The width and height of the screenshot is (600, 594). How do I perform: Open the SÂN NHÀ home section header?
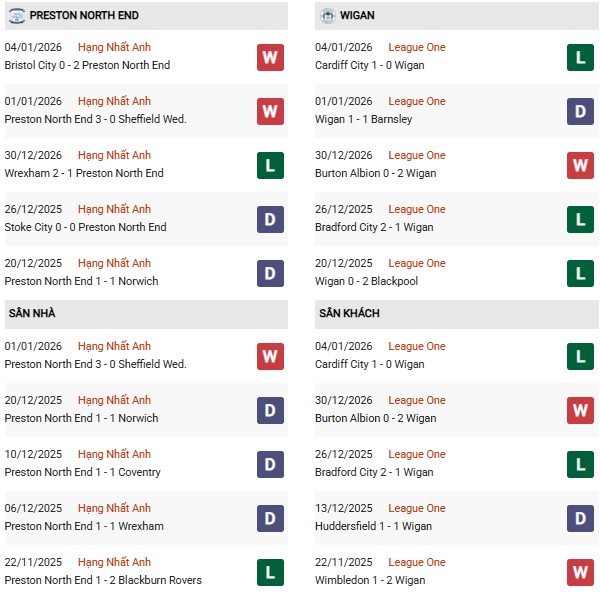[32, 313]
